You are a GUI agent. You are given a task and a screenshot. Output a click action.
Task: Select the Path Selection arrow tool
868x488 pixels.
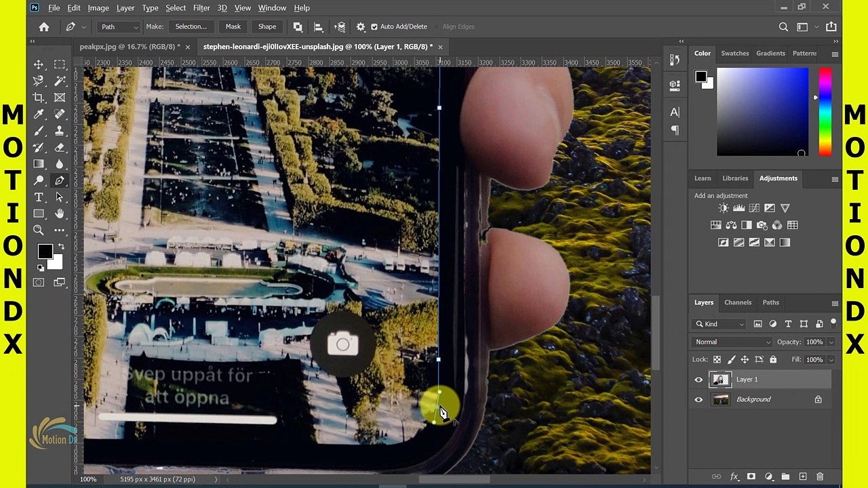click(x=60, y=197)
